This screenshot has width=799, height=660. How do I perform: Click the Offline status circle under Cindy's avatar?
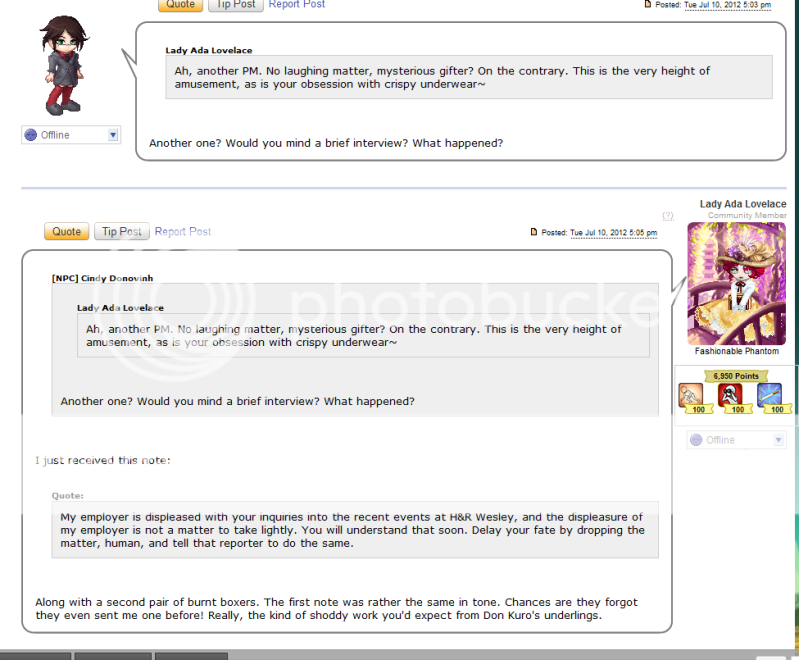pos(31,135)
